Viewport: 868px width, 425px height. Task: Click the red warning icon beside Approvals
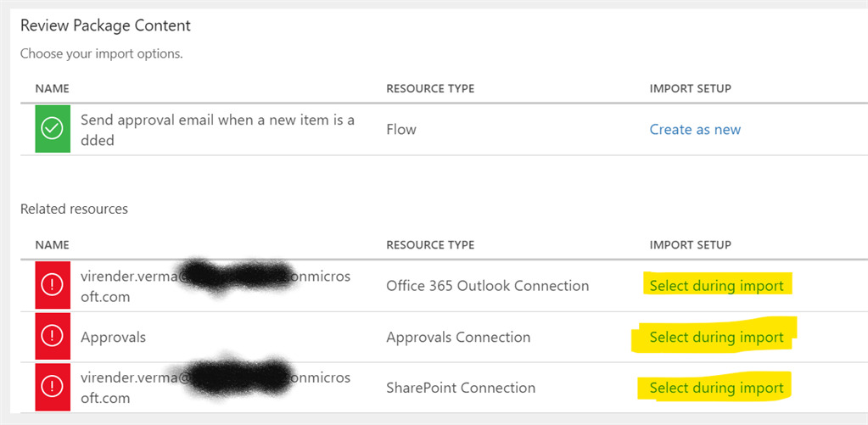pyautogui.click(x=53, y=337)
